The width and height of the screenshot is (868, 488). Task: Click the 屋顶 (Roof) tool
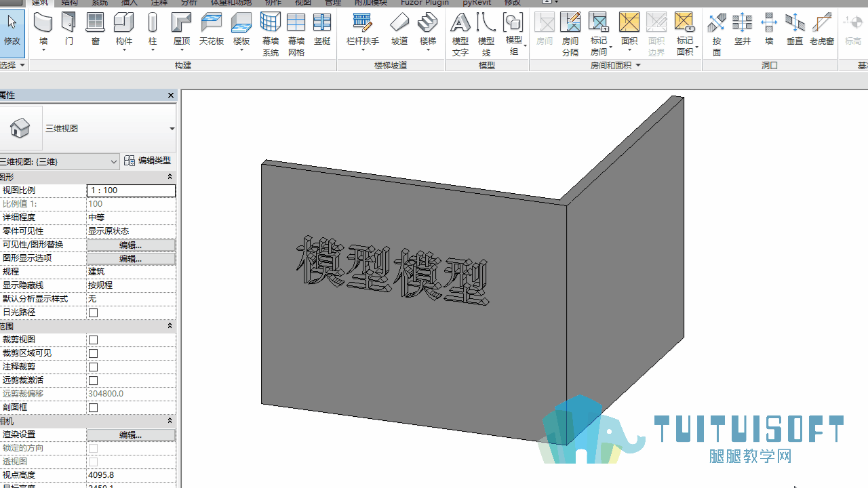(x=181, y=33)
